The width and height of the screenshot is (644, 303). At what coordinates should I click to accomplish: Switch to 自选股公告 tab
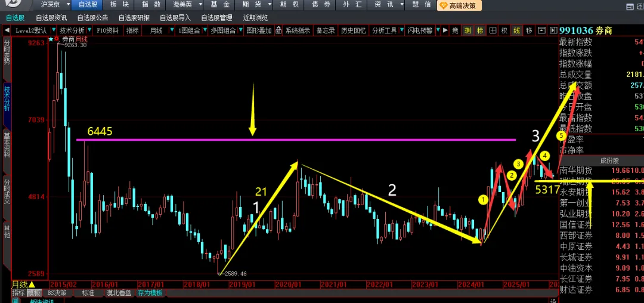point(93,18)
